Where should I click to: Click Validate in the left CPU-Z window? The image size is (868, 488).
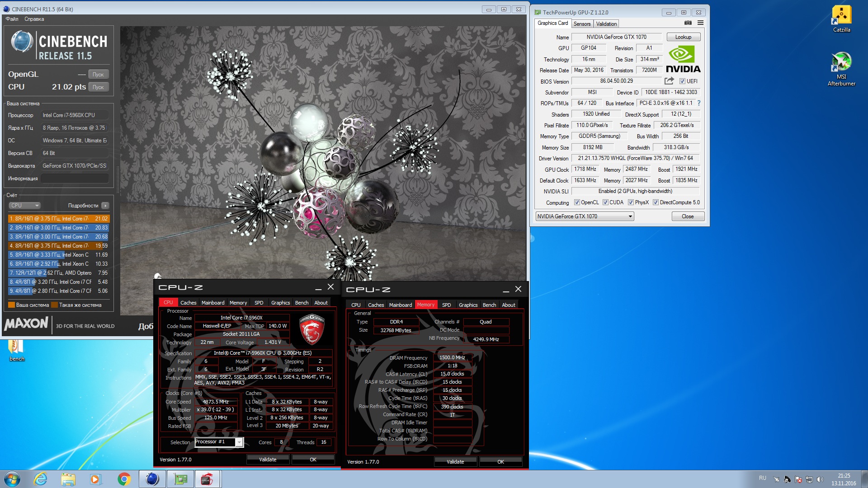click(268, 460)
